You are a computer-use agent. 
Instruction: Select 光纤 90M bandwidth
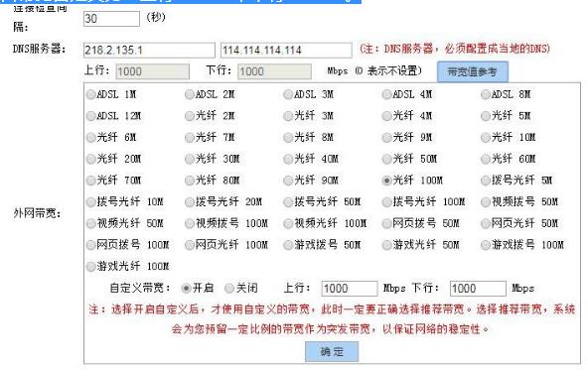(288, 181)
